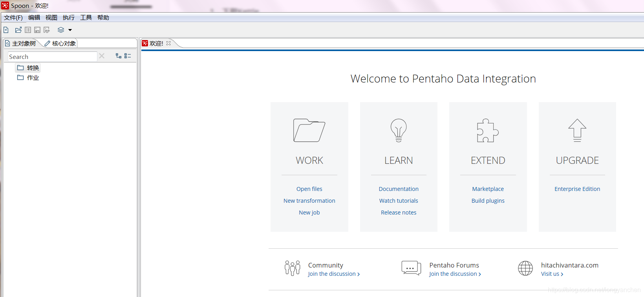Open the perspectives dropdown arrow
644x297 pixels.
click(x=70, y=30)
